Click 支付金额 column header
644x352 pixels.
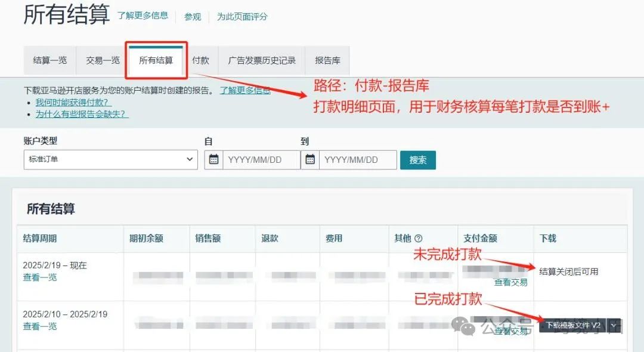[x=480, y=238]
